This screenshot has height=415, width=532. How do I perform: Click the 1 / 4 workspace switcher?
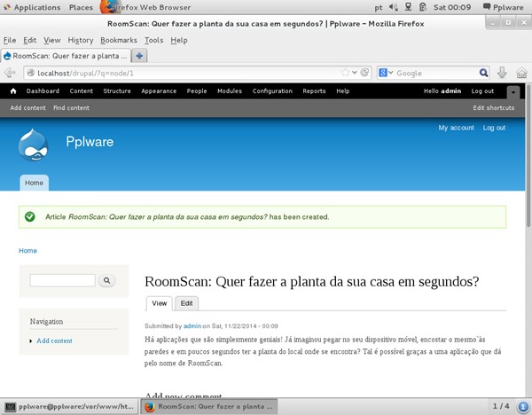tap(501, 406)
